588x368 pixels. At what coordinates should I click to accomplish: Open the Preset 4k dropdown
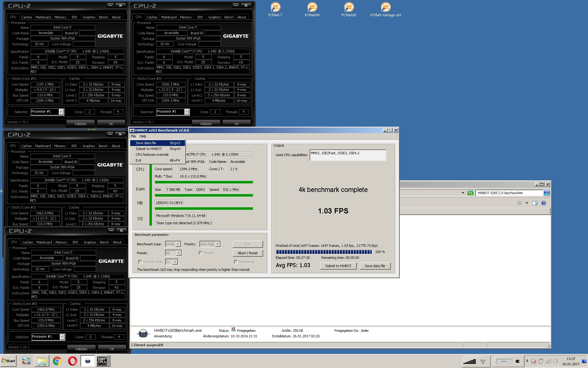pos(174,253)
